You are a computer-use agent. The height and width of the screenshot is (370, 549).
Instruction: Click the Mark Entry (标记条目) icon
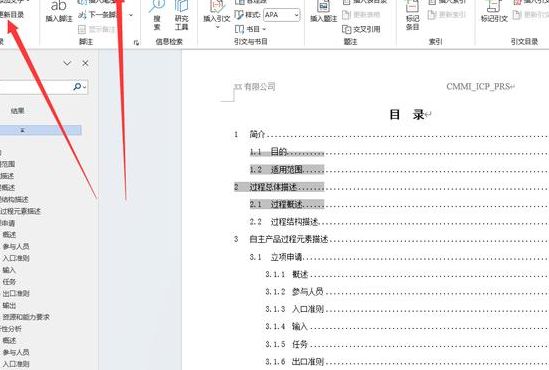(412, 15)
